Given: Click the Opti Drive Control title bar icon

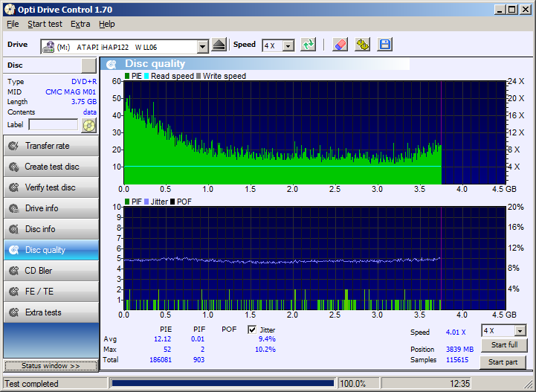Looking at the screenshot, I should coord(10,10).
